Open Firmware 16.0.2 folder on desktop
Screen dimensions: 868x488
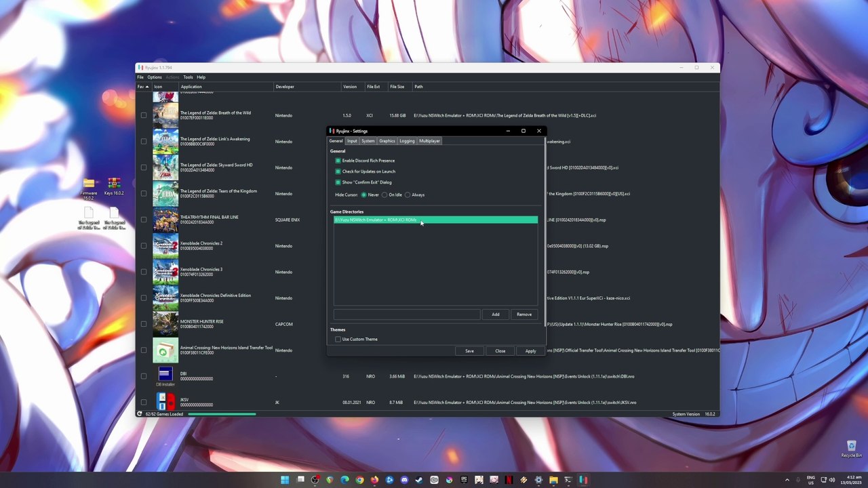(89, 188)
